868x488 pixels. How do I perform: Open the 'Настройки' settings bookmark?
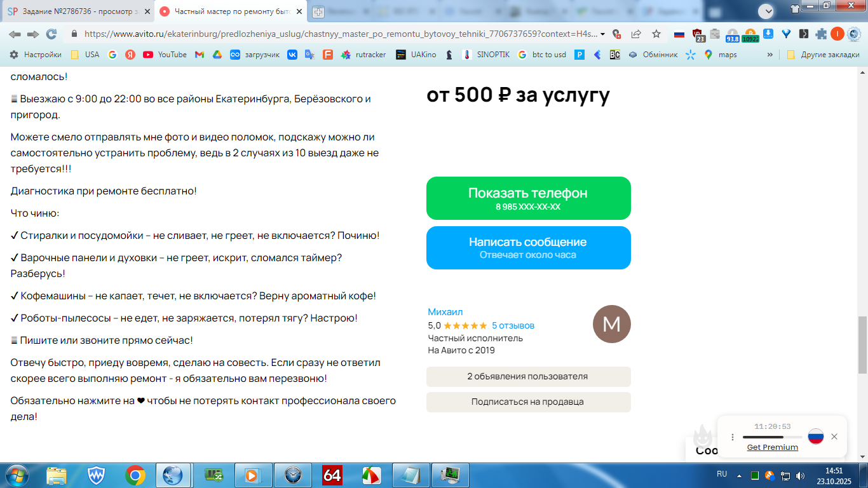[x=36, y=55]
